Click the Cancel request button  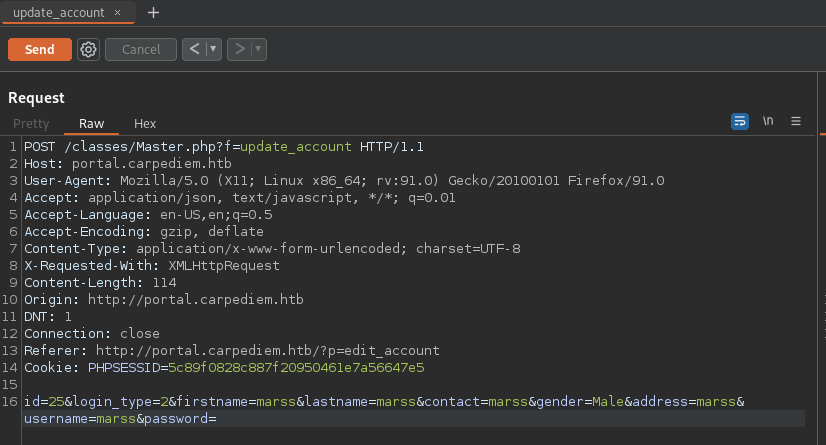141,49
